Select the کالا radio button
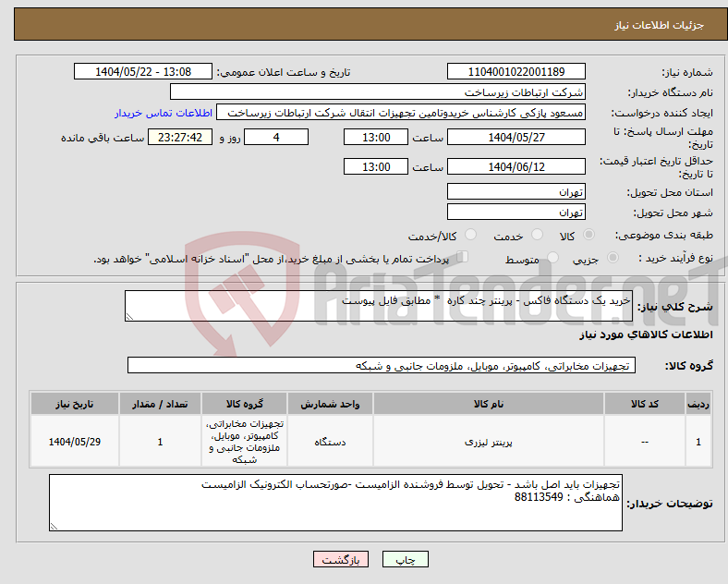The image size is (728, 584). [588, 235]
